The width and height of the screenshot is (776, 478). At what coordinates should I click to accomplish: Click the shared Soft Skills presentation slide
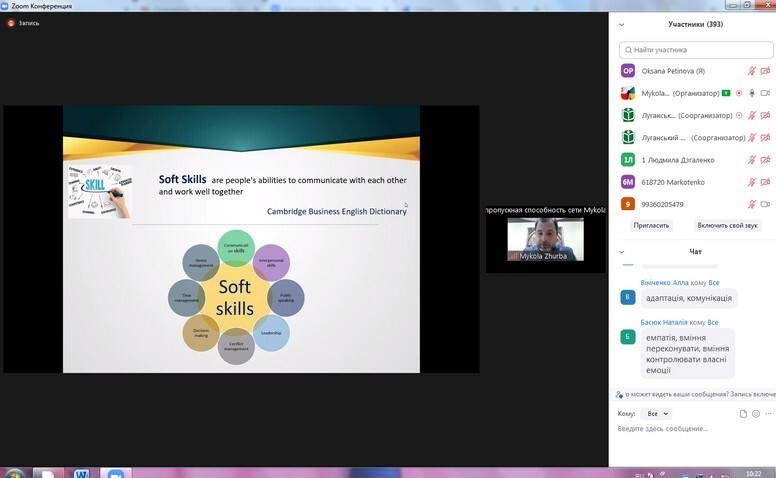click(242, 239)
